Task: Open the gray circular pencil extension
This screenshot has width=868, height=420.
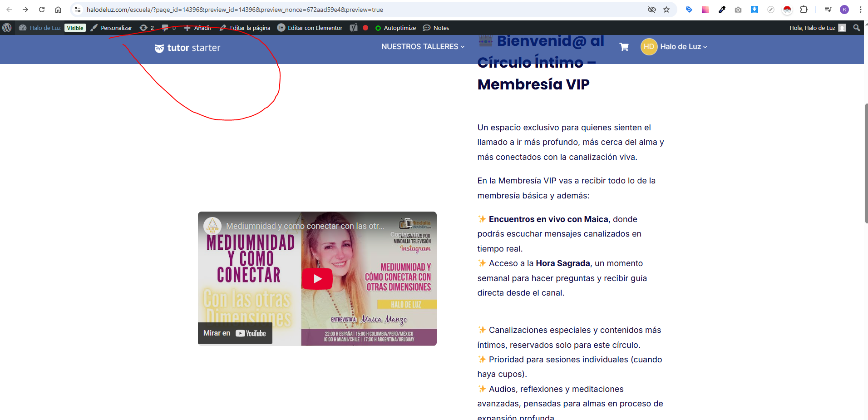Action: coord(771,10)
